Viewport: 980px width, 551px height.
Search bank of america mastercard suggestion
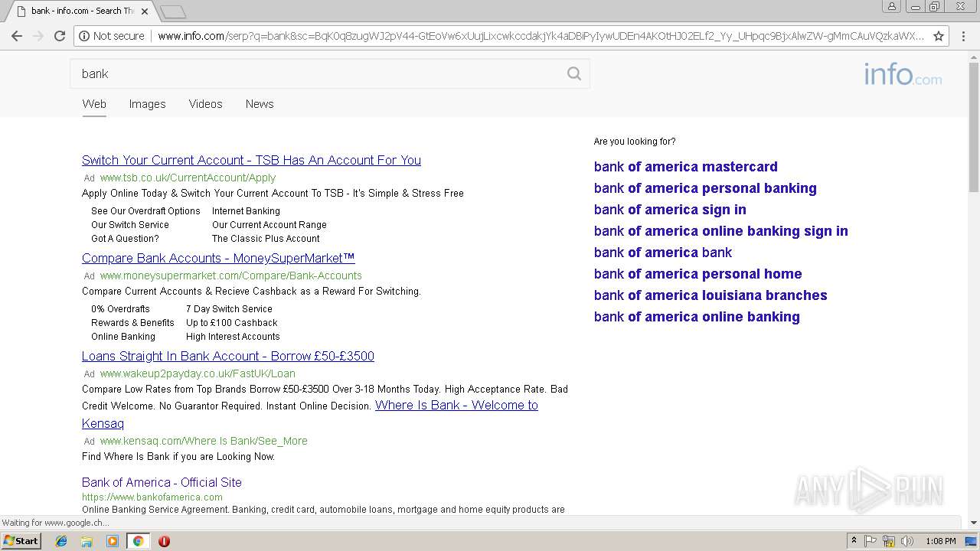pyautogui.click(x=685, y=167)
